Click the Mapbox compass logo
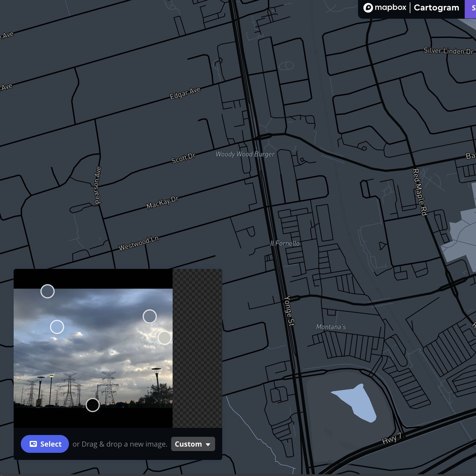The width and height of the screenshot is (476, 476). tap(368, 7)
